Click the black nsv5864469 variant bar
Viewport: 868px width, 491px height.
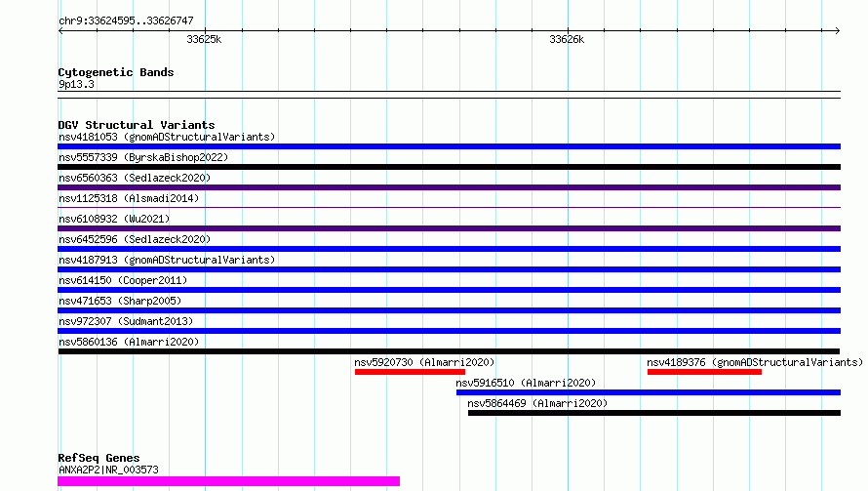[x=654, y=413]
